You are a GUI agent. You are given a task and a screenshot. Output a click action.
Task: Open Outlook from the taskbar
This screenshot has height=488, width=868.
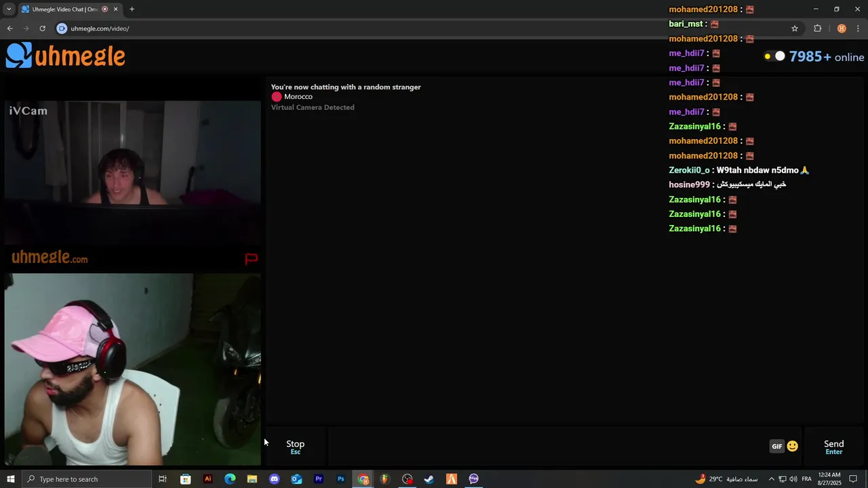tap(296, 479)
